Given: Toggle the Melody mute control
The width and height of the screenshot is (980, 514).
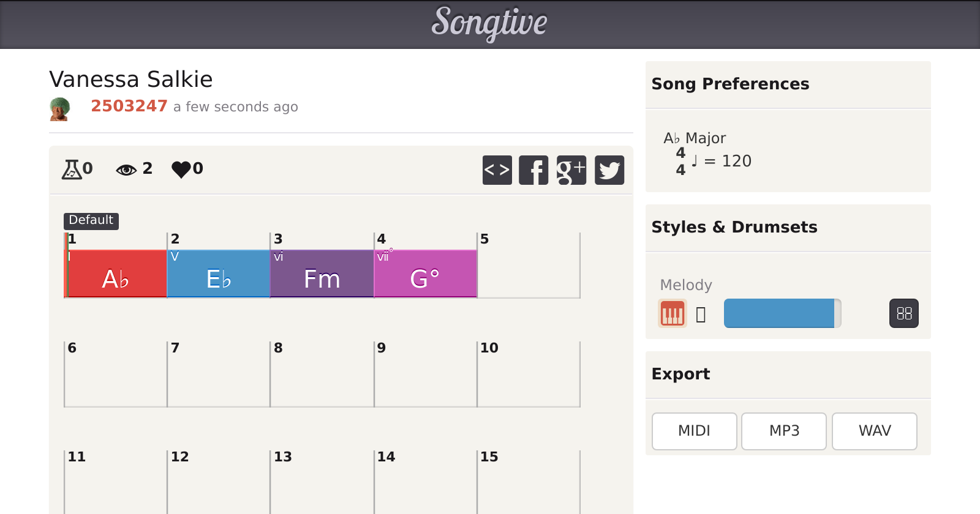Looking at the screenshot, I should [700, 313].
